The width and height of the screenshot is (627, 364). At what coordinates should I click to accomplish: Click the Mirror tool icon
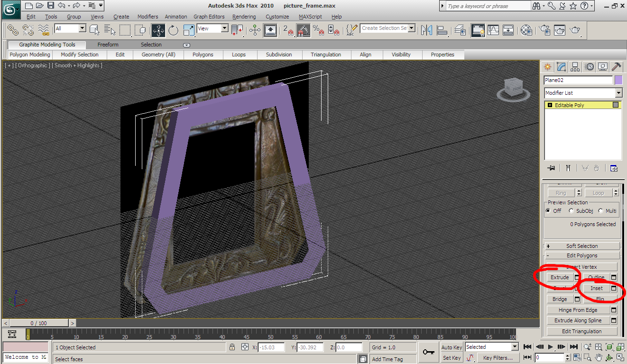point(426,30)
